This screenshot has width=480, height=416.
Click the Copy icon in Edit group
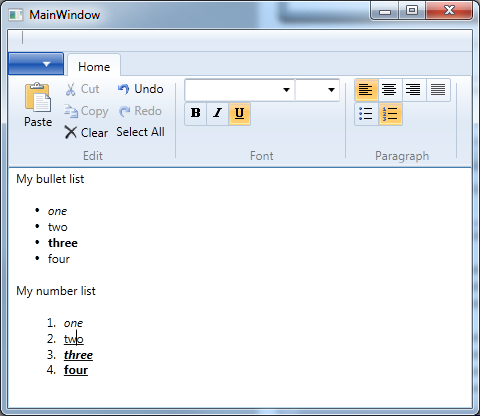tap(71, 111)
